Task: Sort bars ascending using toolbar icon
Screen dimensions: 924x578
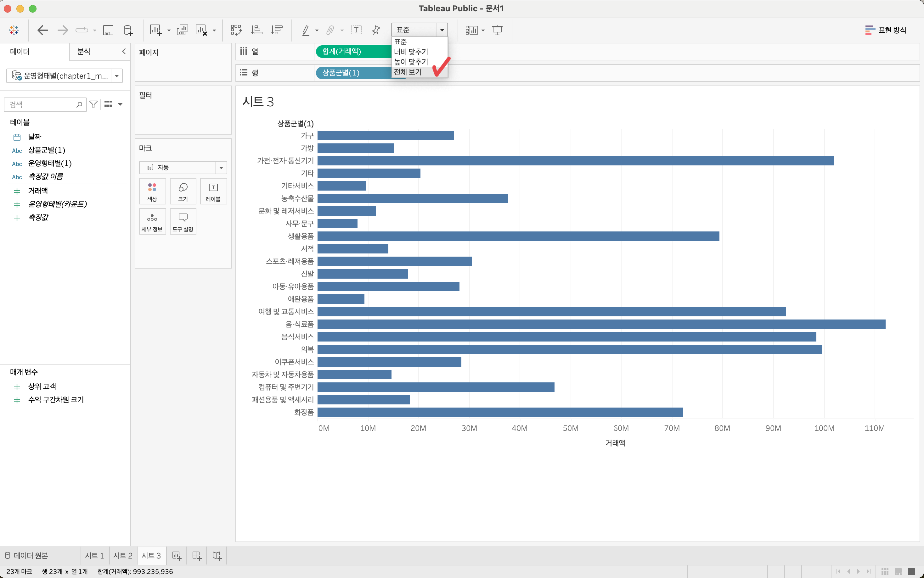Action: point(256,30)
